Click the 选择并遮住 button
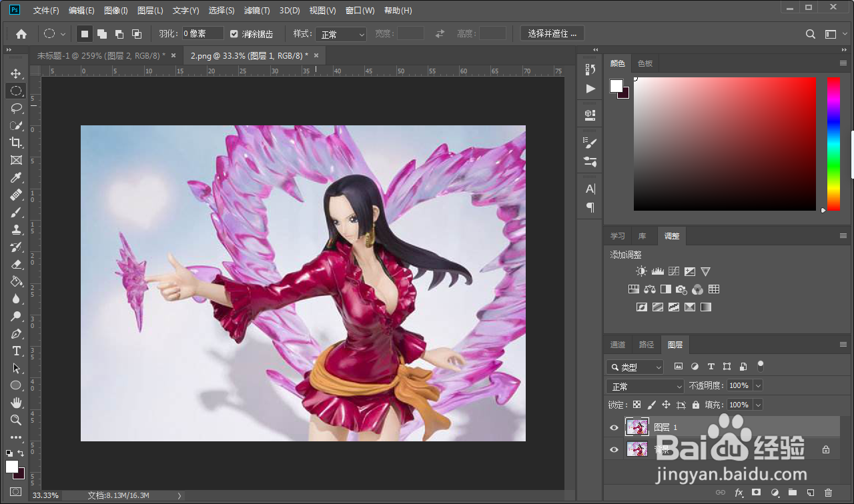This screenshot has height=504, width=854. [552, 33]
